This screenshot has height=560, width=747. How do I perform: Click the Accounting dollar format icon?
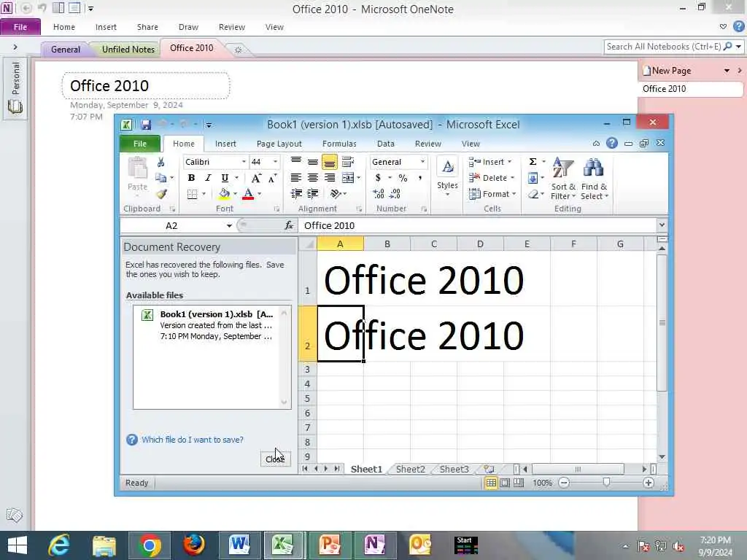(379, 178)
